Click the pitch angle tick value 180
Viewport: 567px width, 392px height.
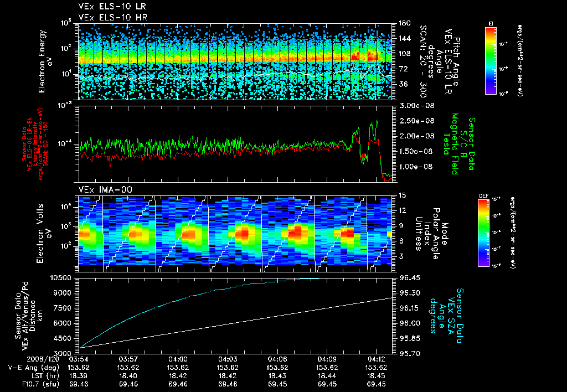pos(404,23)
